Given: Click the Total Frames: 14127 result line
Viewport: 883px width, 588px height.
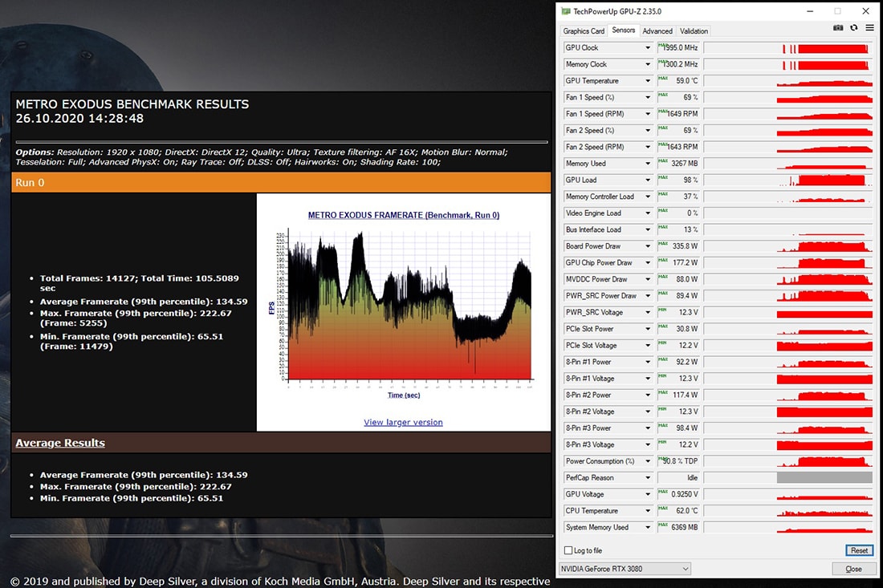Looking at the screenshot, I should pyautogui.click(x=139, y=283).
